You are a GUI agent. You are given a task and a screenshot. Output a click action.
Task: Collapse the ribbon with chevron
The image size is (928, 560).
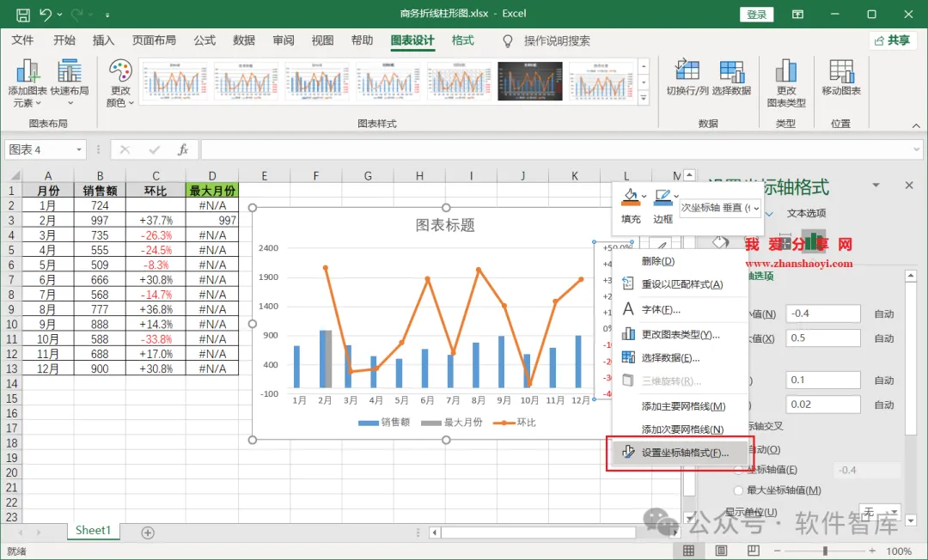tap(916, 125)
